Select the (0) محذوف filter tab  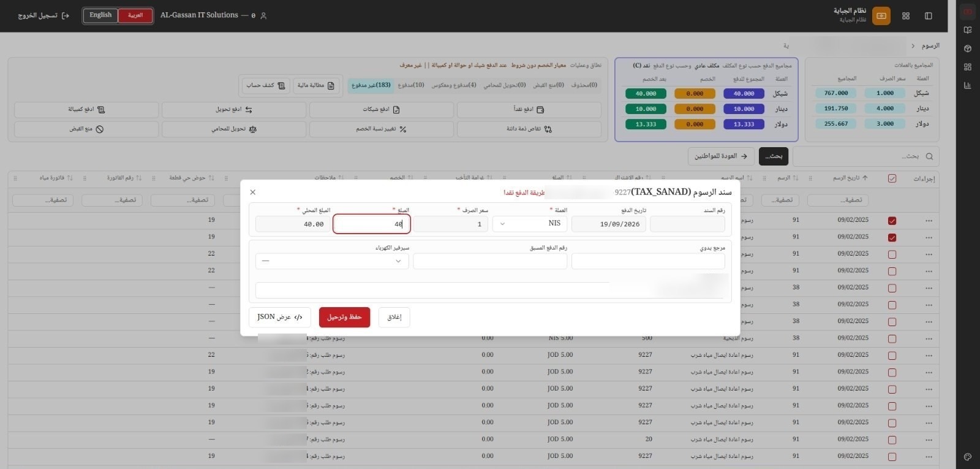click(x=584, y=85)
